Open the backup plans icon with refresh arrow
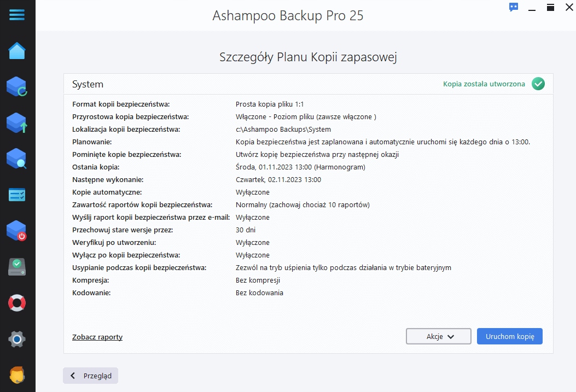This screenshot has width=576, height=392. [17, 86]
